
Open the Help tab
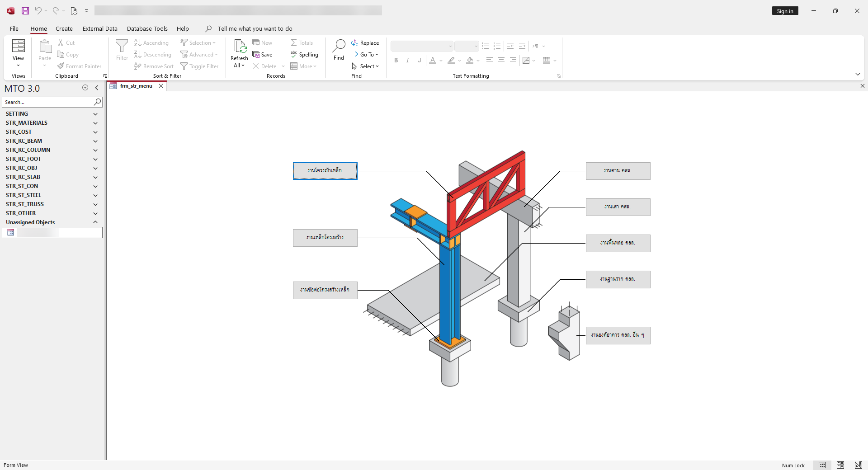coord(183,28)
